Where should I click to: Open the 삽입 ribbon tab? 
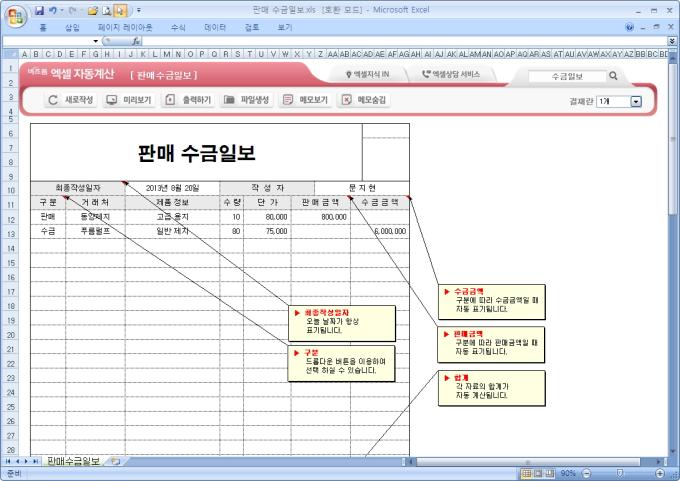(x=72, y=27)
